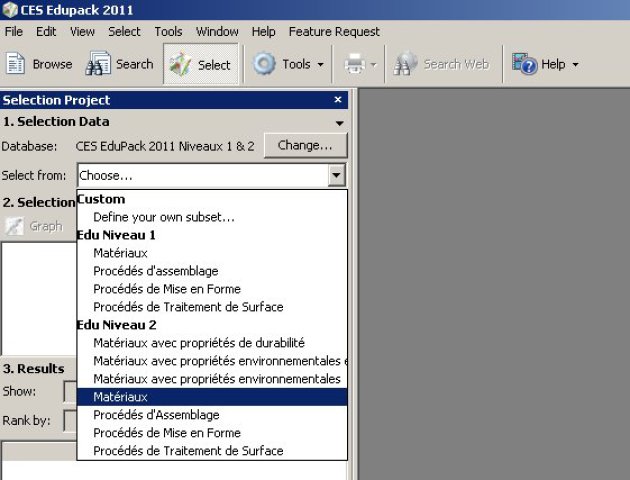The width and height of the screenshot is (630, 480).
Task: Click the Selection Project panel title
Action: point(56,100)
